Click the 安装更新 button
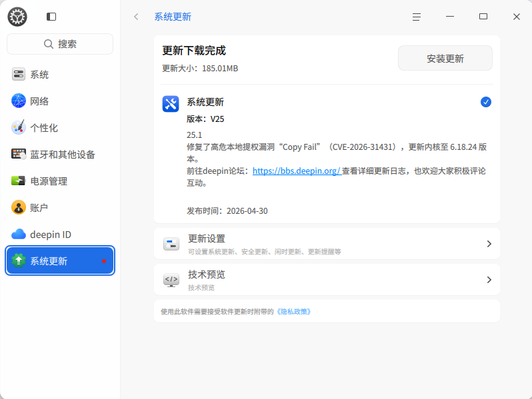Screen dimensions: 532x399 [445, 59]
